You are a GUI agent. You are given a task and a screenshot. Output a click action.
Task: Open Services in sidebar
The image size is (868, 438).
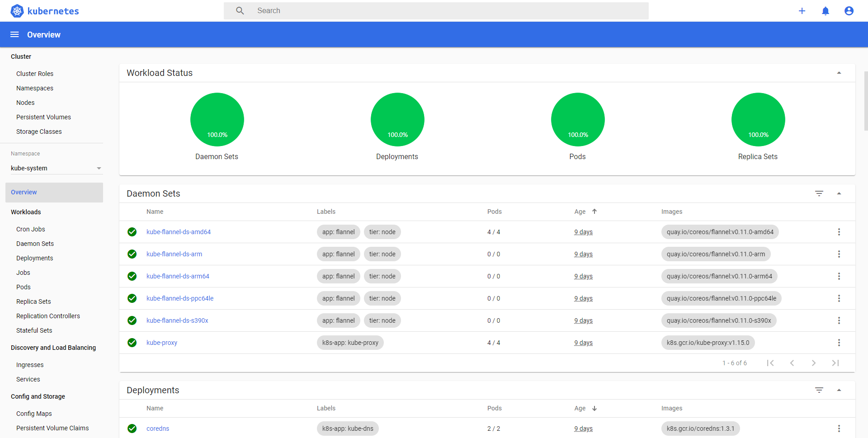(28, 379)
